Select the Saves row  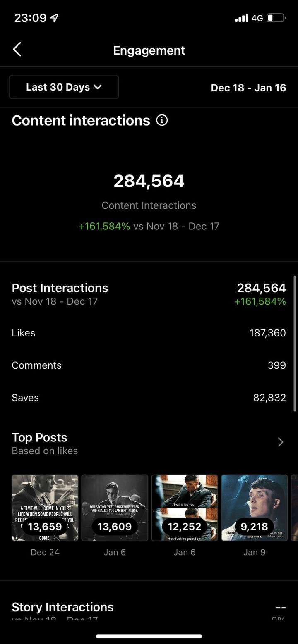tap(149, 397)
